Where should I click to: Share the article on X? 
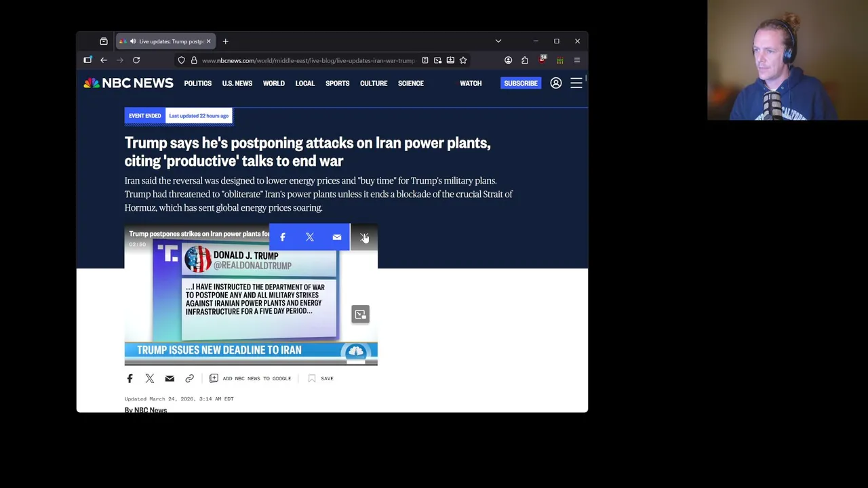pos(150,378)
